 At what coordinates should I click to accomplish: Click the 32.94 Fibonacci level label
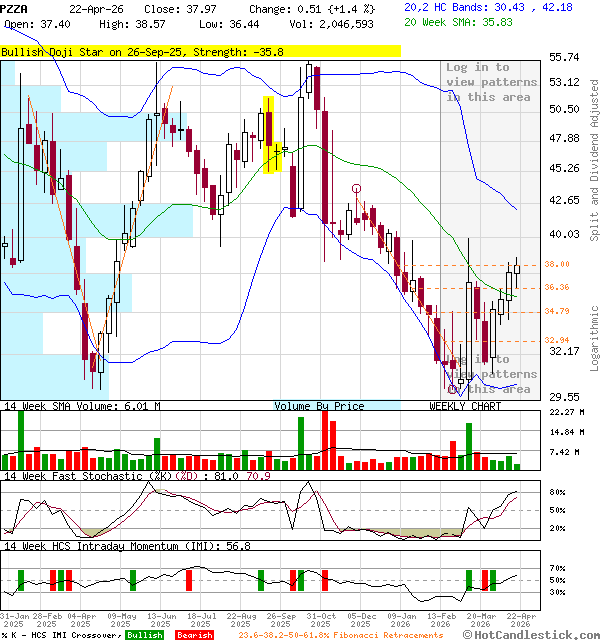[x=557, y=340]
